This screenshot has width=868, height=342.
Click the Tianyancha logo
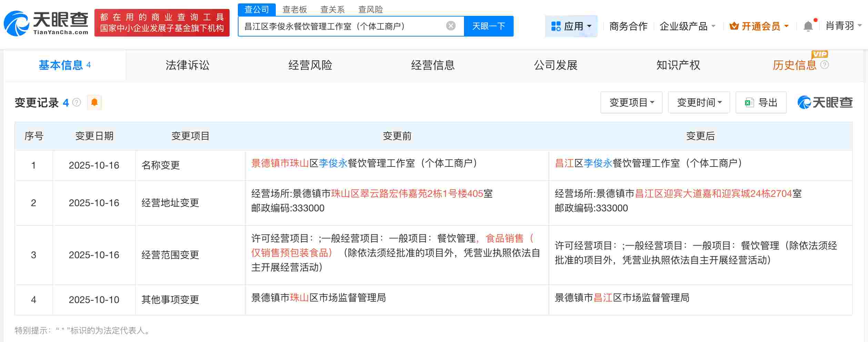click(x=45, y=24)
